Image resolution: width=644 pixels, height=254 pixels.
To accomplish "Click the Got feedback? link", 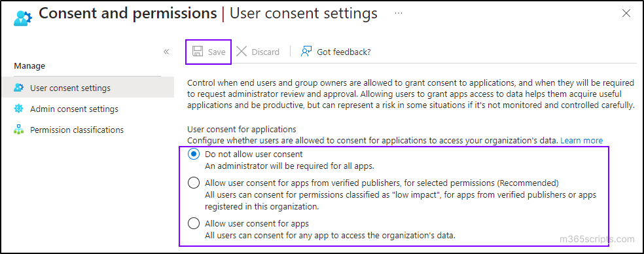I will coord(344,52).
